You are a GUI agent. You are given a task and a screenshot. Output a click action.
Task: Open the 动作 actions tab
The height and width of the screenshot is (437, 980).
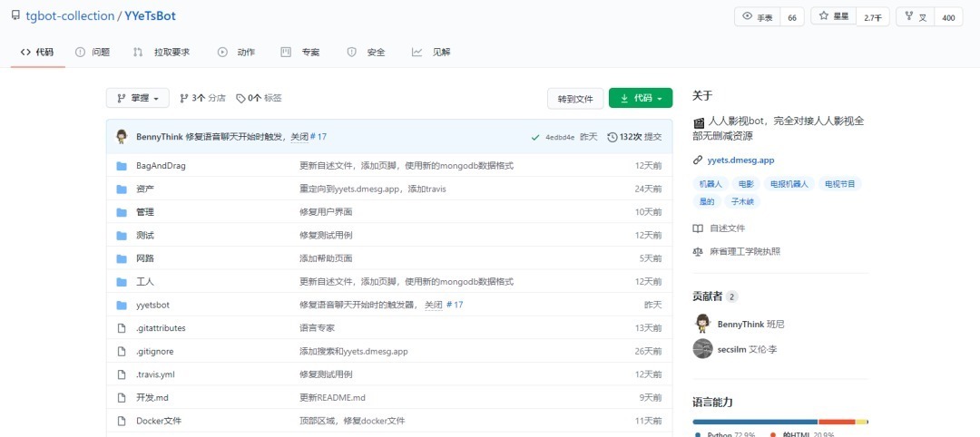coord(236,53)
